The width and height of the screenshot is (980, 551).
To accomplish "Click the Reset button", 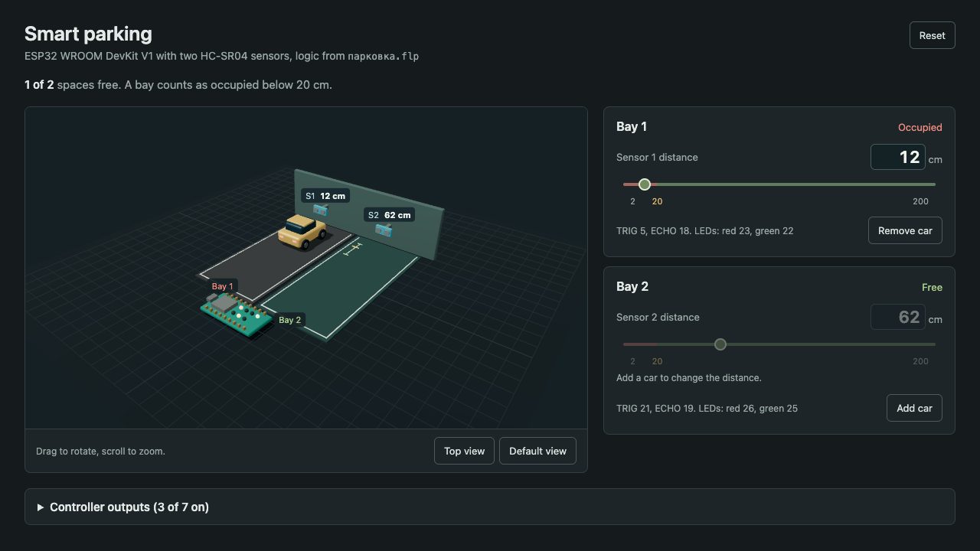I will 932,35.
